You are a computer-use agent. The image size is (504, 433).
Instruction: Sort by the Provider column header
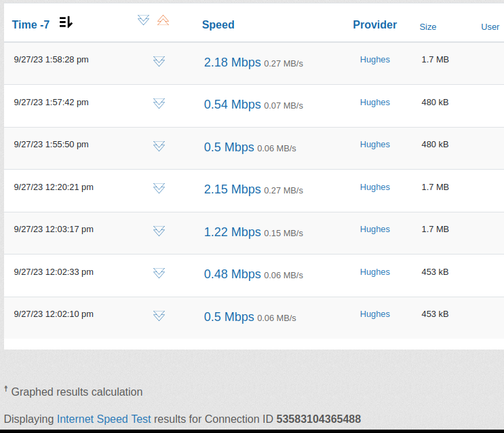click(x=374, y=24)
